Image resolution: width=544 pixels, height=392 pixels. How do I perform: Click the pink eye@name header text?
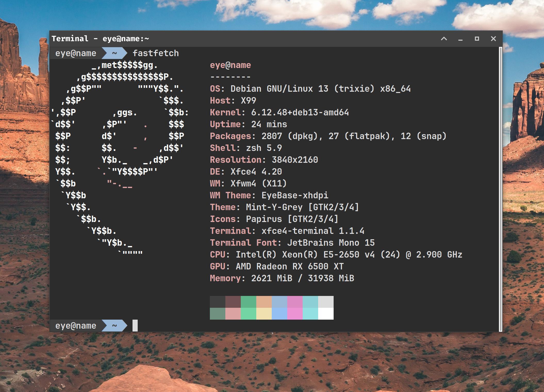[230, 65]
